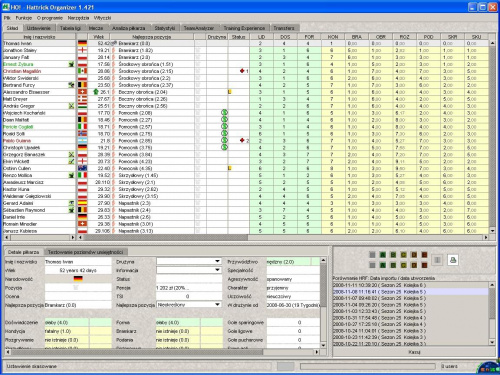500x375 pixels.
Task: Click the red injury cross beside Christian Magallón
Action: [x=242, y=71]
